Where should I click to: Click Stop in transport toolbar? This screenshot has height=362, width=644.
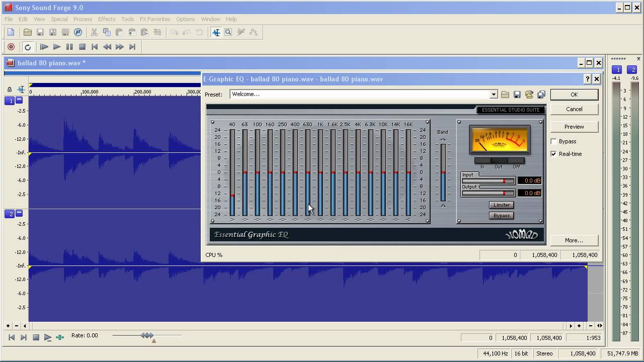click(82, 47)
